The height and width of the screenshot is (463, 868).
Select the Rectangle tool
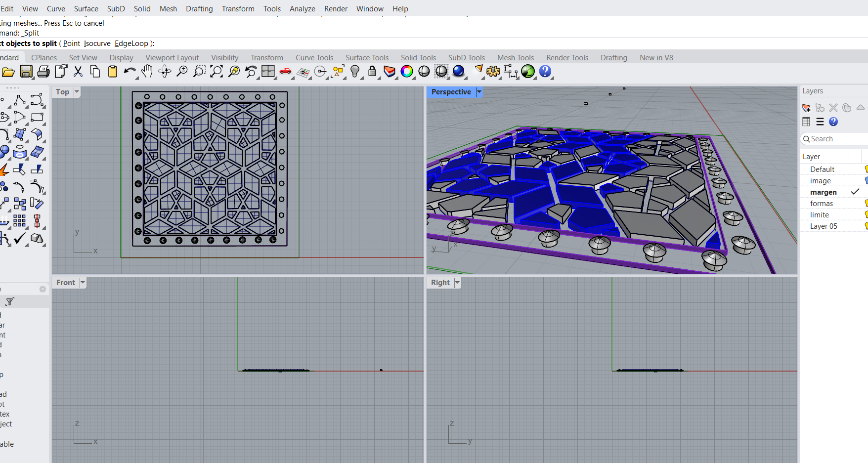point(37,118)
